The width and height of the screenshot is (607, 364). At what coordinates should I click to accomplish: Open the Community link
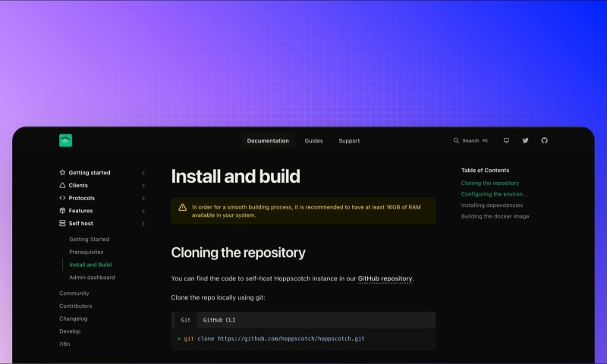[x=74, y=293]
